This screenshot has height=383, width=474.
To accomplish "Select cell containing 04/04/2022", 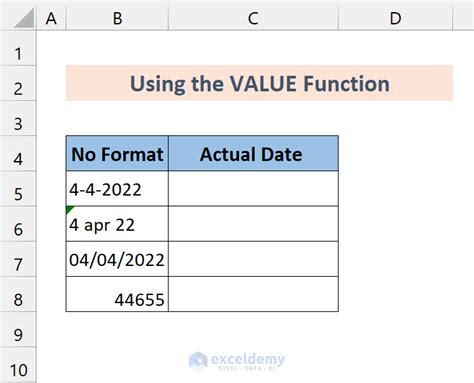I will point(117,259).
